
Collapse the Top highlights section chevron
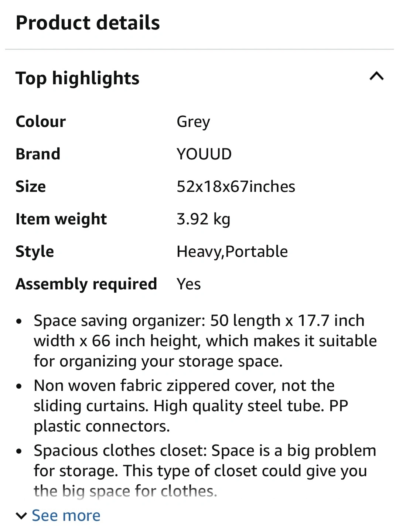(376, 76)
